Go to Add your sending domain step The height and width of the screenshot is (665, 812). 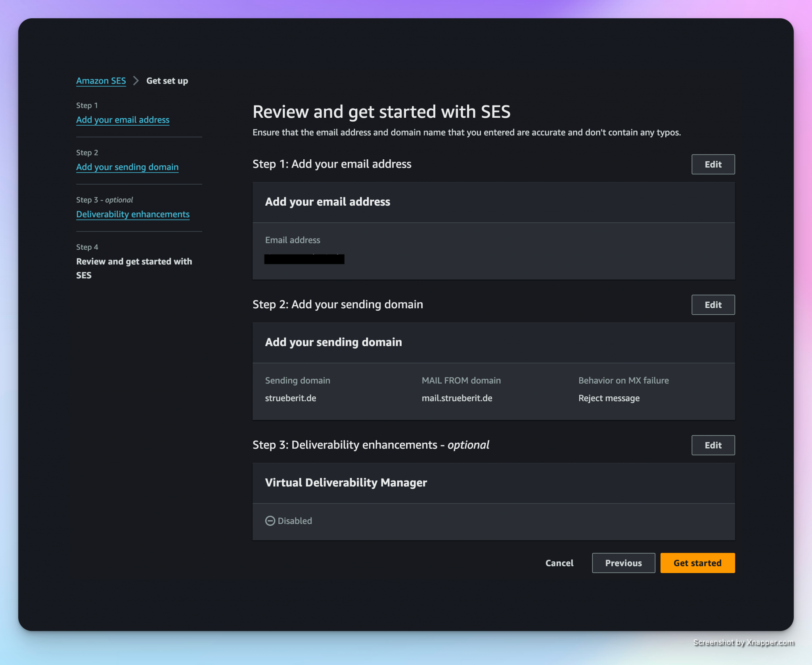tap(127, 167)
